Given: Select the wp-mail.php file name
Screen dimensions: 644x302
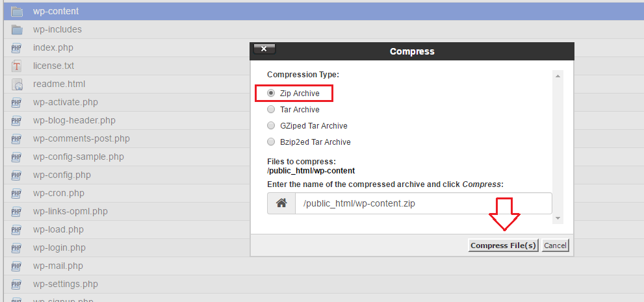Looking at the screenshot, I should [x=58, y=266].
